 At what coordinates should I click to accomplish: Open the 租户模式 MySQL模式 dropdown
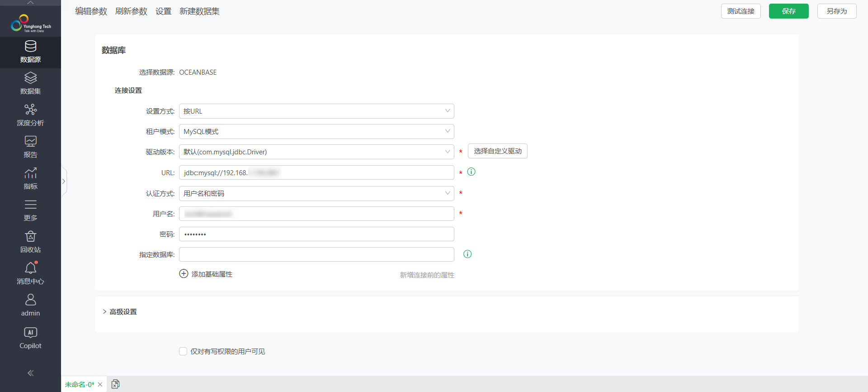pyautogui.click(x=316, y=131)
